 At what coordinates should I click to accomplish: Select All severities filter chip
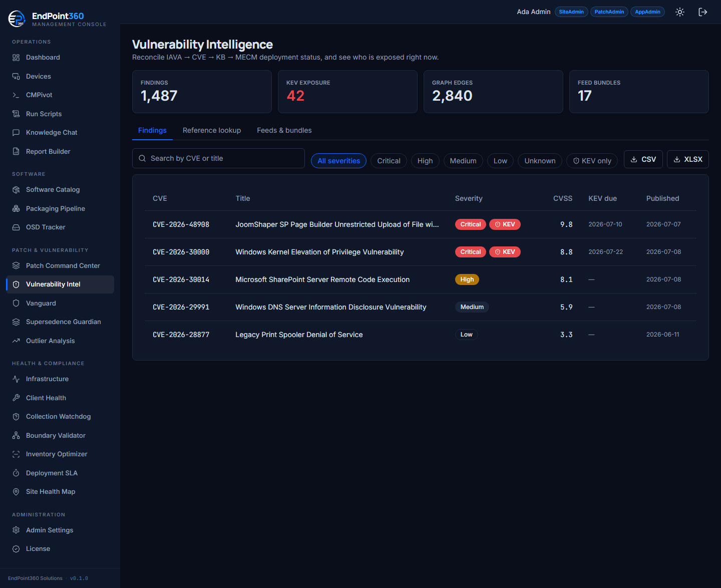coord(339,161)
